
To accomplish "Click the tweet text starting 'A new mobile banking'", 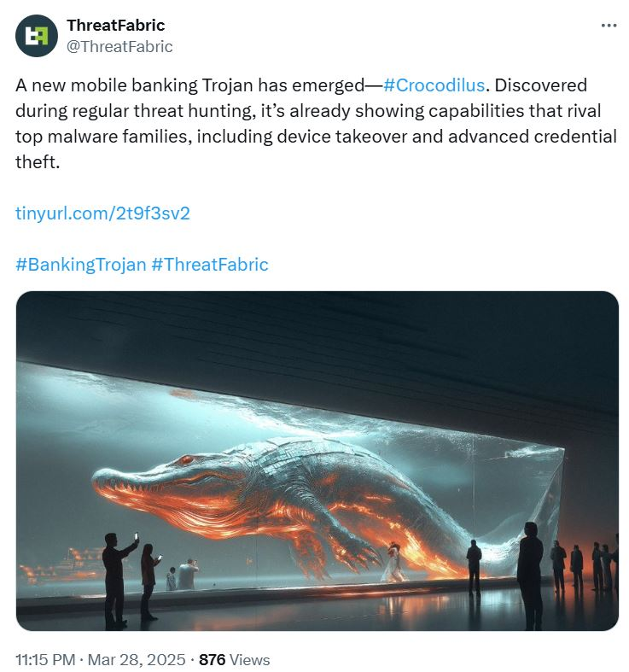I will coord(317,124).
